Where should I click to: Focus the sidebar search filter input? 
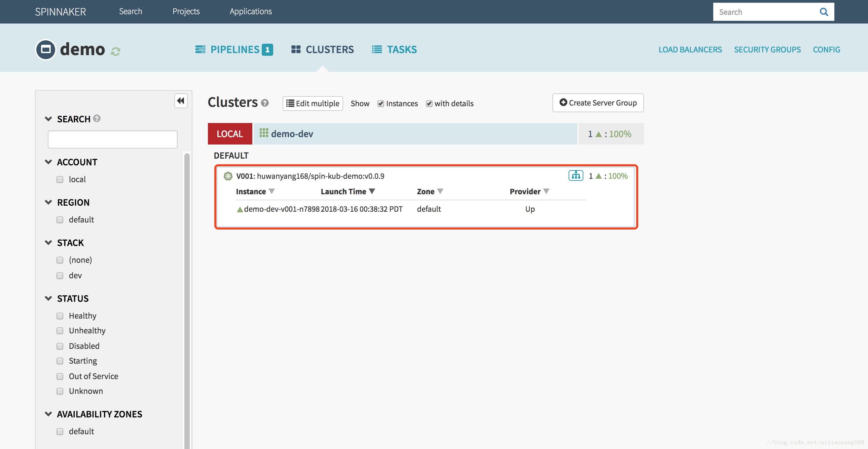113,139
